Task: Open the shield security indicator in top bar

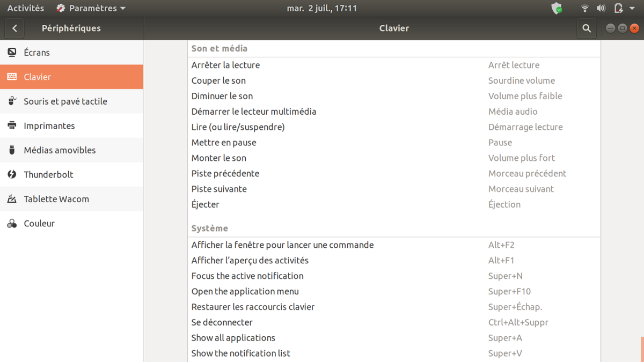Action: click(557, 8)
